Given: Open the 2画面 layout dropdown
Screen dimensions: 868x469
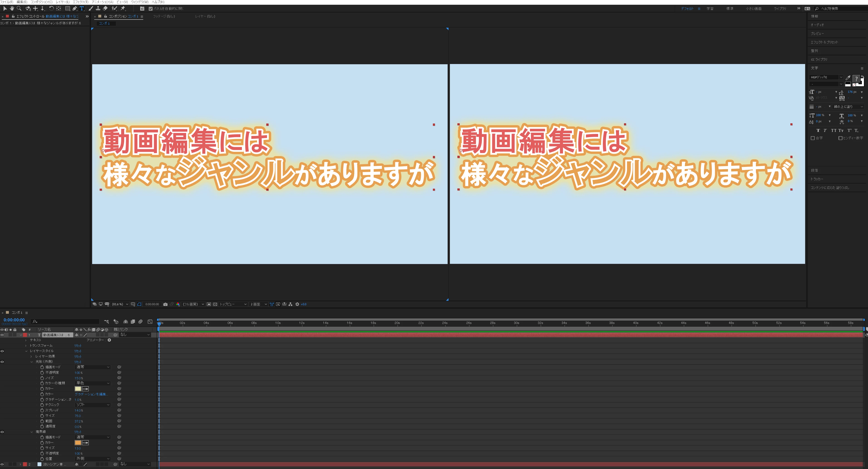Looking at the screenshot, I should 259,304.
